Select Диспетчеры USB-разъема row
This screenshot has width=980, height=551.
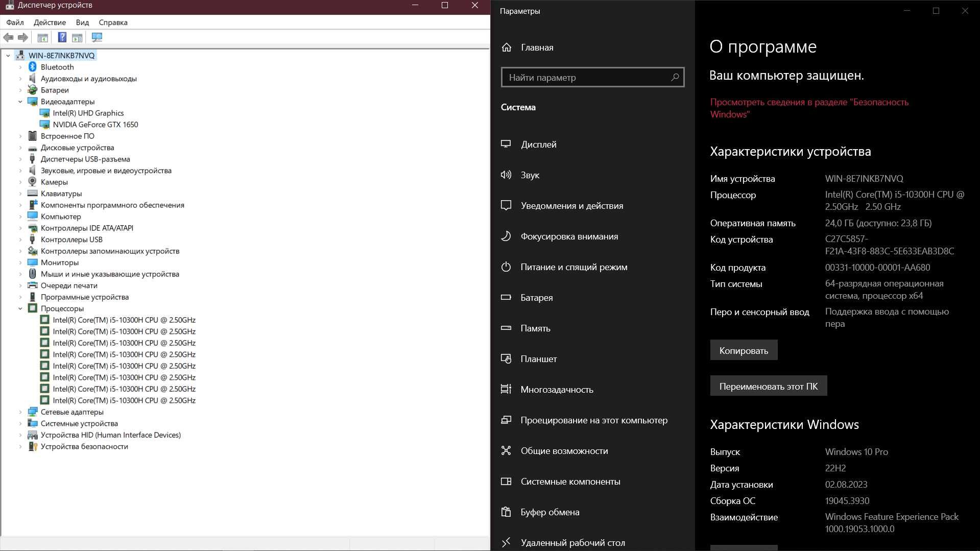(85, 159)
